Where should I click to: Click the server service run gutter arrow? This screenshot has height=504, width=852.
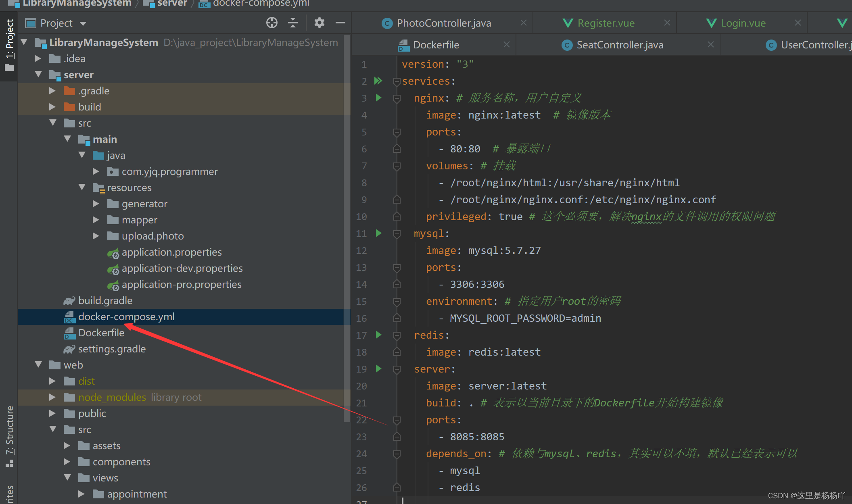[378, 369]
